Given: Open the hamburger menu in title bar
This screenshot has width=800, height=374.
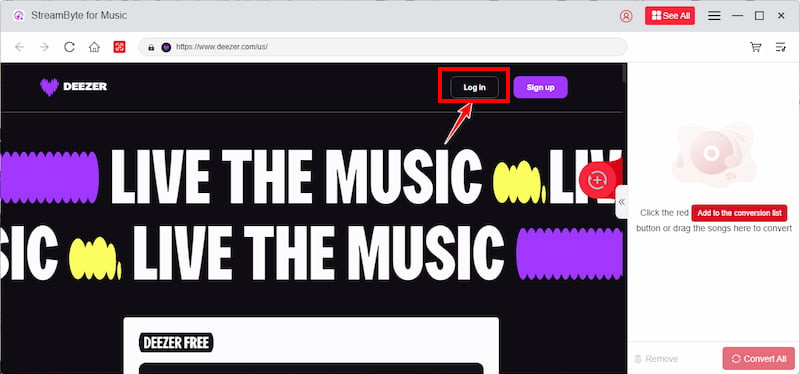Looking at the screenshot, I should (x=714, y=16).
